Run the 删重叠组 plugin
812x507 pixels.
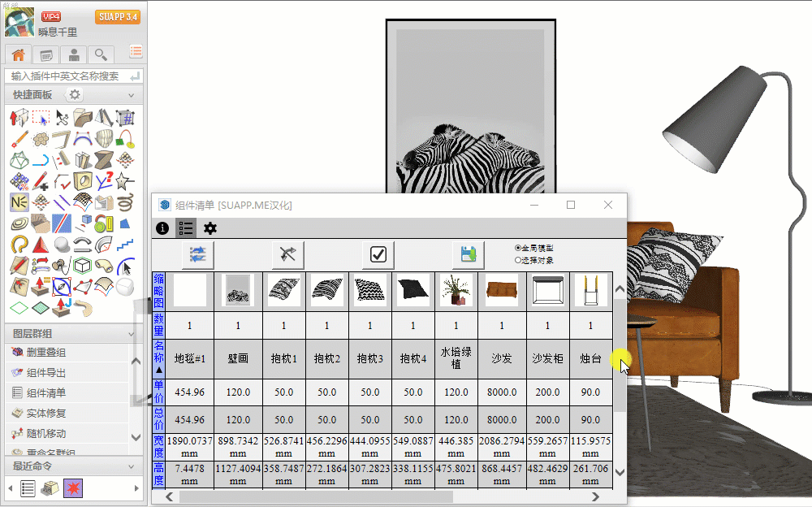pos(67,353)
